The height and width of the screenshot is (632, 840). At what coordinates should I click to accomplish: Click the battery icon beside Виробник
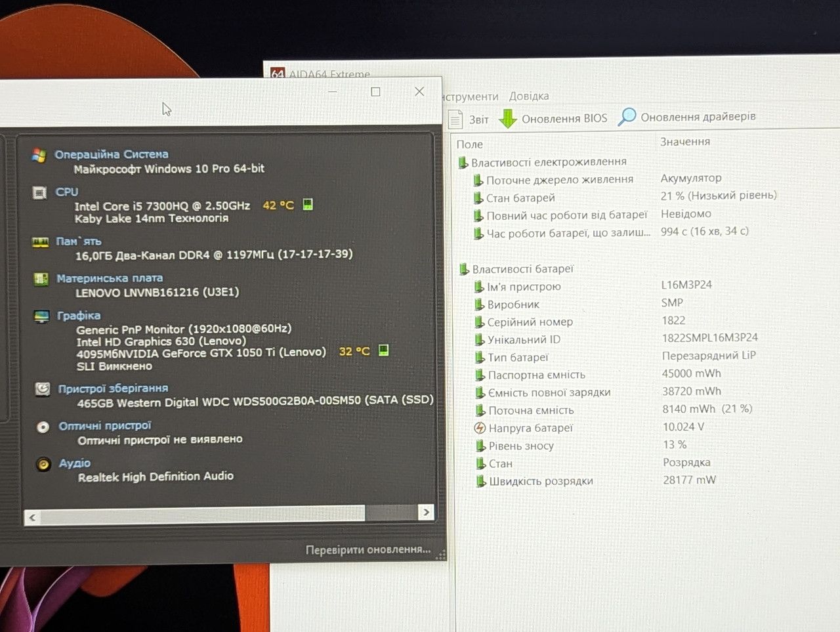coord(480,305)
